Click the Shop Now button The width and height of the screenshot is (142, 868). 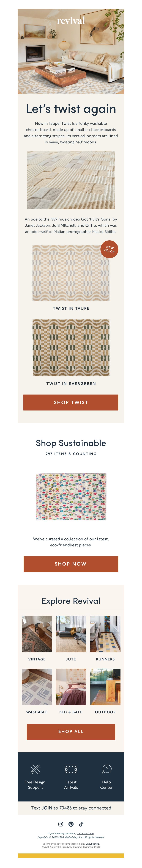pos(71,564)
